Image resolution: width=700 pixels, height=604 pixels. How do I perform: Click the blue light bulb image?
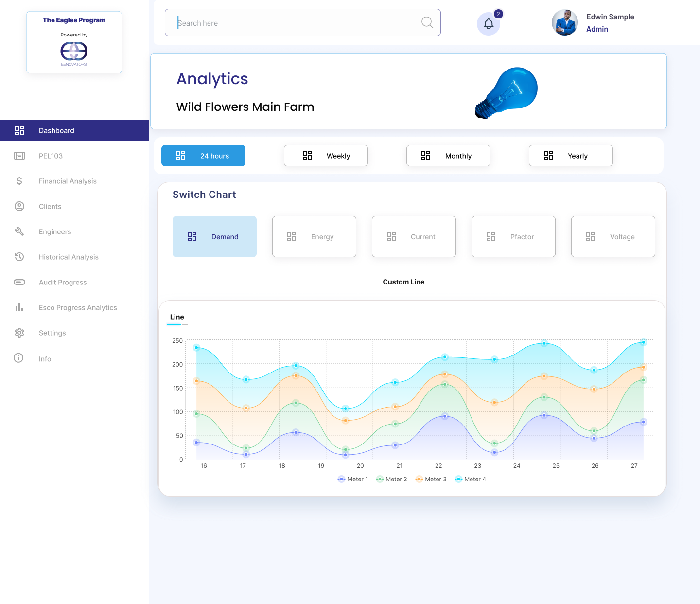tap(506, 93)
